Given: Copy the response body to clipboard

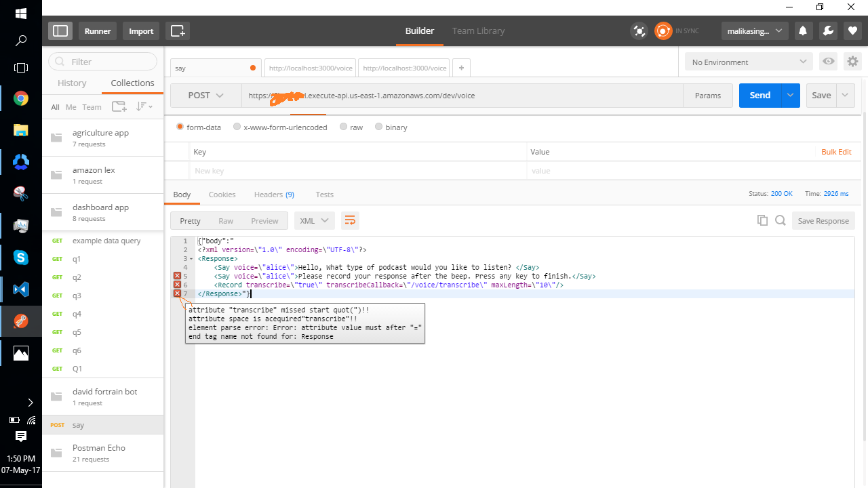Looking at the screenshot, I should pos(762,220).
